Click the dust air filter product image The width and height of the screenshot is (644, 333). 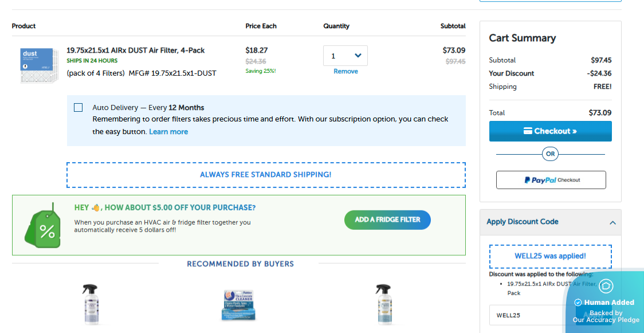click(37, 65)
